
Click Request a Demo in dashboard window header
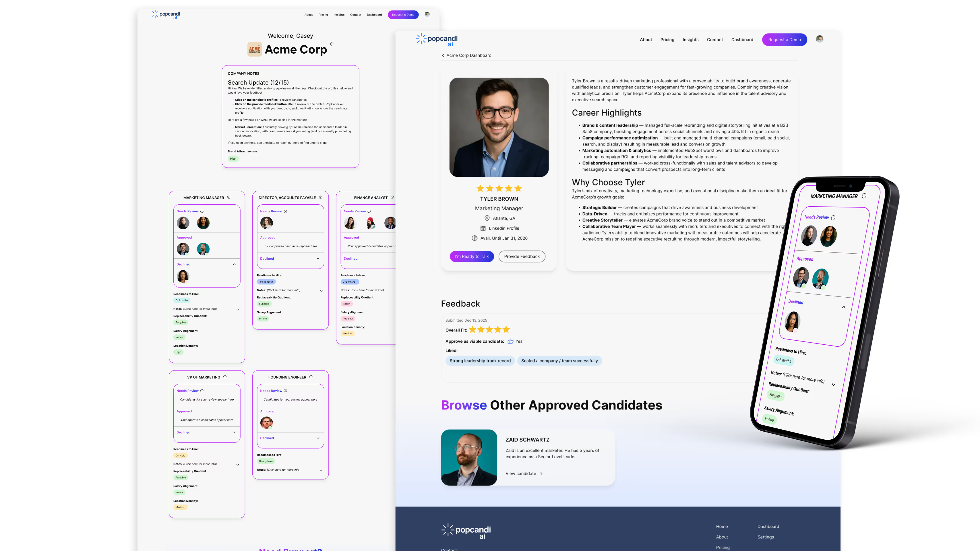(403, 15)
